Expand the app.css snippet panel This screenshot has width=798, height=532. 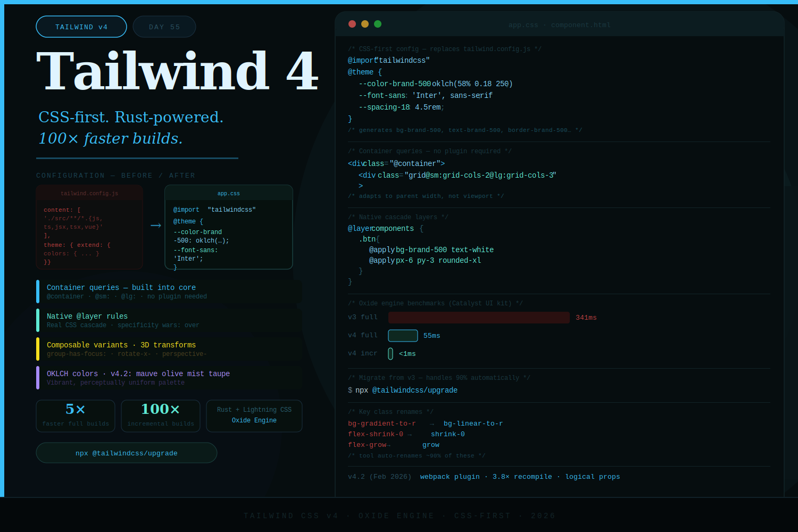[x=228, y=227]
